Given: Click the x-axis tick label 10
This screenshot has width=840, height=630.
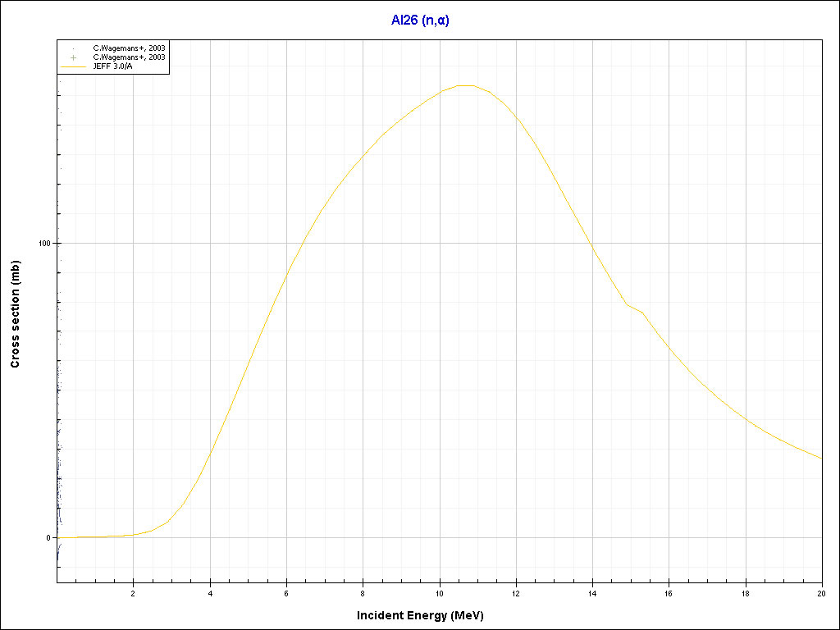Looking at the screenshot, I should point(440,593).
